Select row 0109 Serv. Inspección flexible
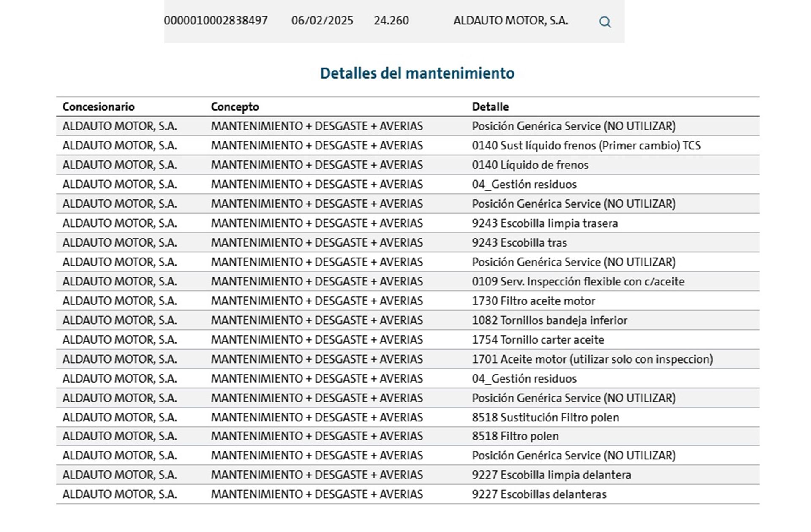Screen dimensions: 811x532 pyautogui.click(x=408, y=282)
